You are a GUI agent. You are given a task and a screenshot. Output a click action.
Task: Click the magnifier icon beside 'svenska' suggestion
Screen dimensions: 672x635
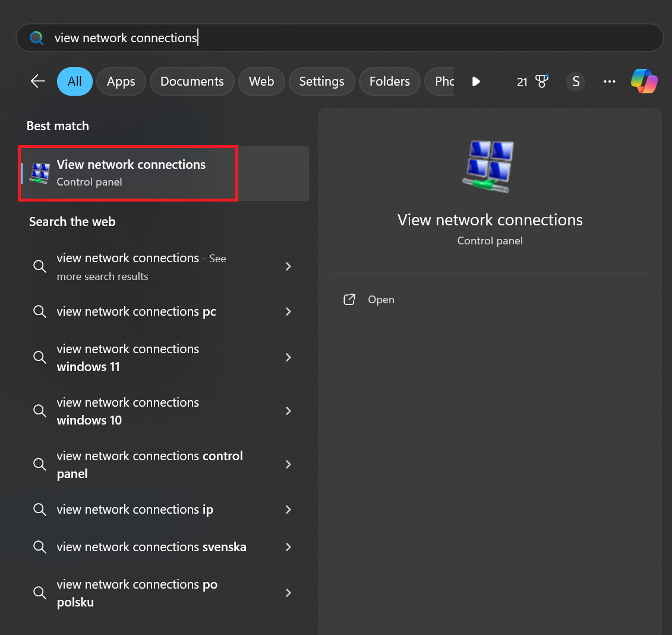pos(40,547)
